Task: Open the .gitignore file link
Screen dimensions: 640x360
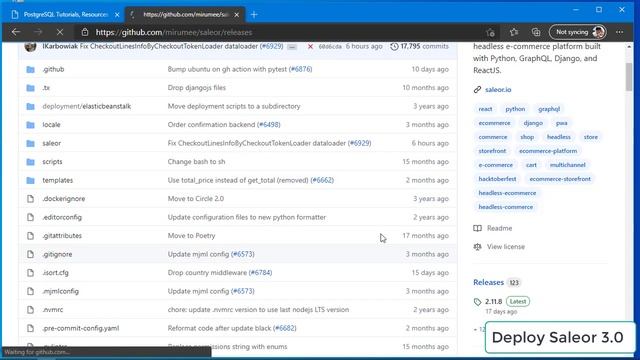Action: pyautogui.click(x=57, y=254)
